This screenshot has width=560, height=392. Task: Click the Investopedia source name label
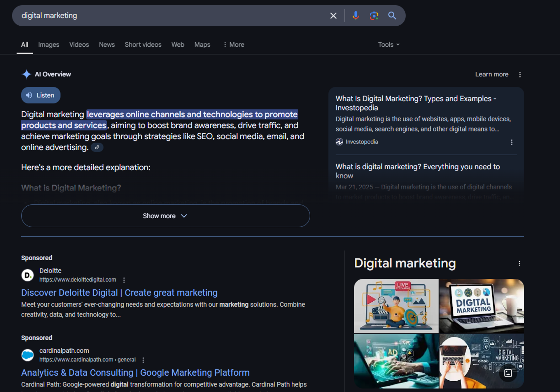362,142
